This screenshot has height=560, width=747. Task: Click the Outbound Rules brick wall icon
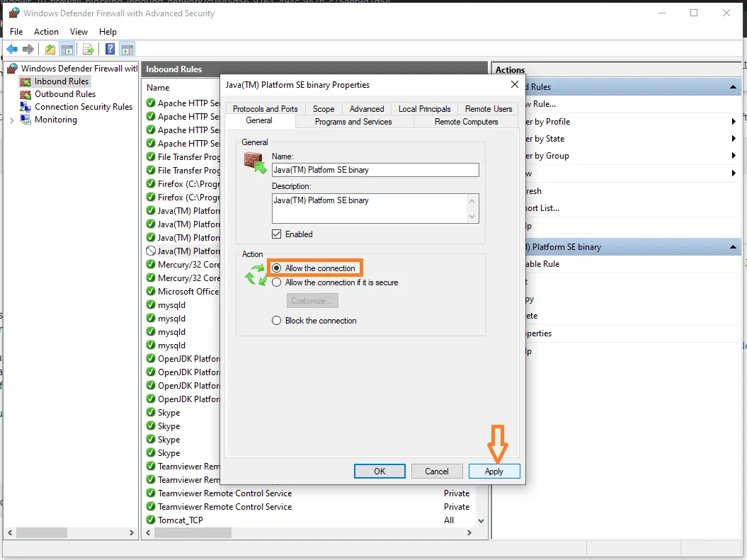click(x=25, y=94)
